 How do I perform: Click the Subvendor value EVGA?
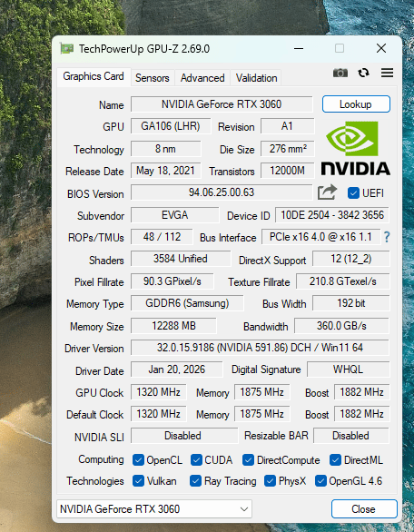pos(174,215)
